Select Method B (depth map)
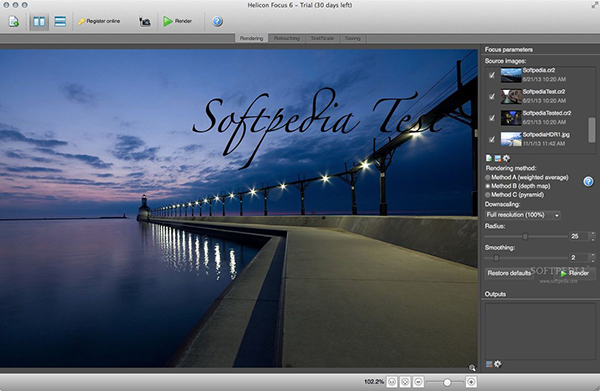Viewport: 600px width, 391px height. (517, 186)
